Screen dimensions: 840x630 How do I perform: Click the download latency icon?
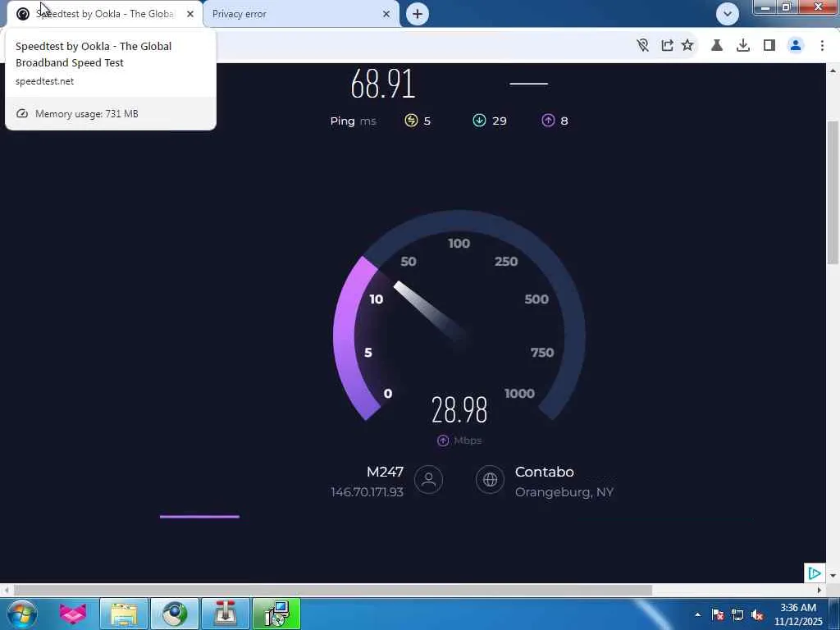tap(479, 121)
